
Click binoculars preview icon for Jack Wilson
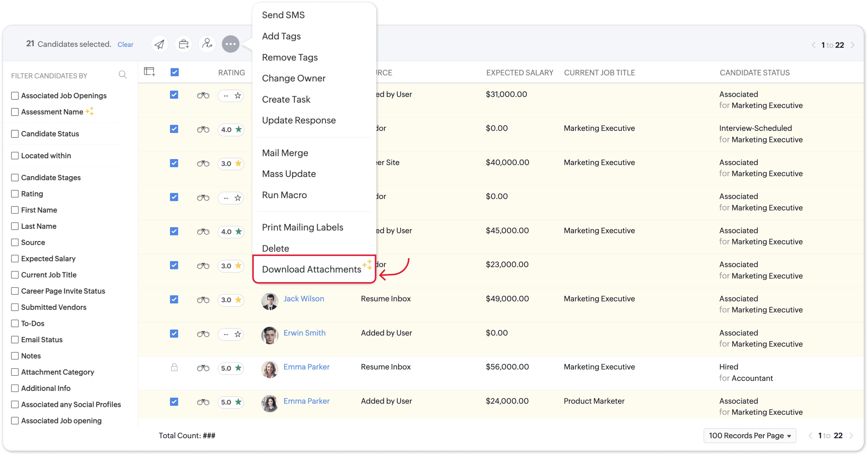(203, 300)
